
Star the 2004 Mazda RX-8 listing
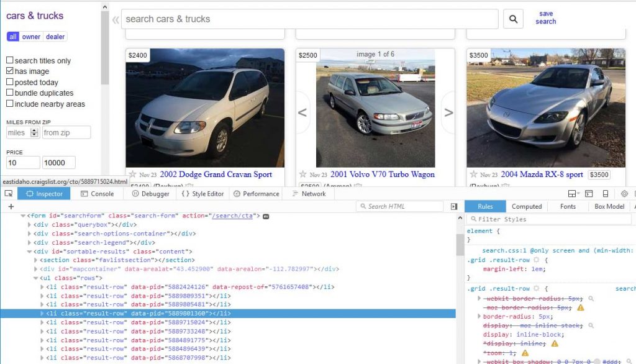(x=473, y=175)
